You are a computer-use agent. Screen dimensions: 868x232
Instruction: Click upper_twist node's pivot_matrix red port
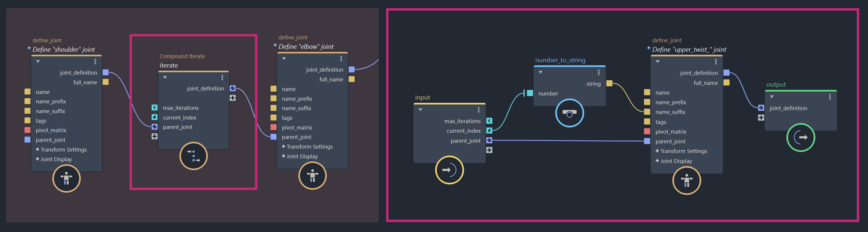coord(647,131)
